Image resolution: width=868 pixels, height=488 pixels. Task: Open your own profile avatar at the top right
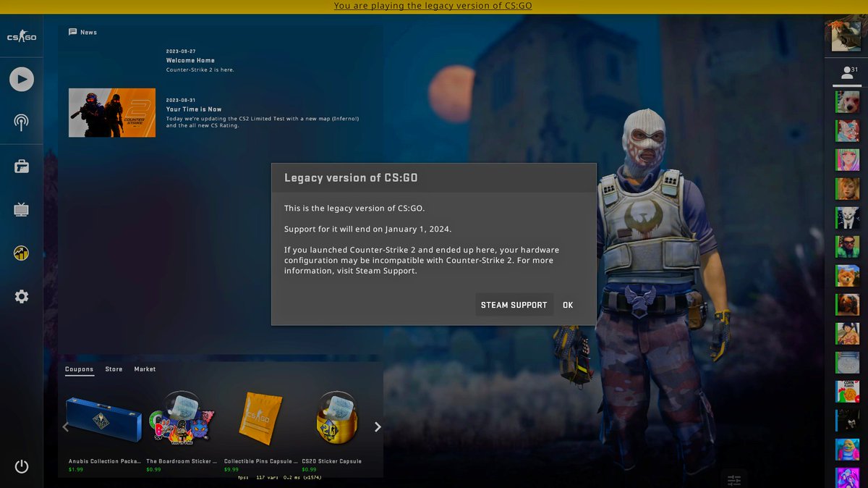846,36
